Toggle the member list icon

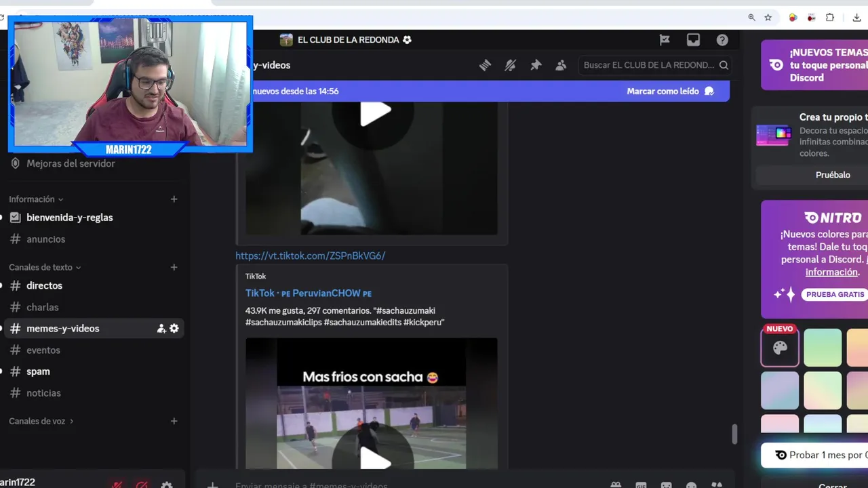(561, 65)
